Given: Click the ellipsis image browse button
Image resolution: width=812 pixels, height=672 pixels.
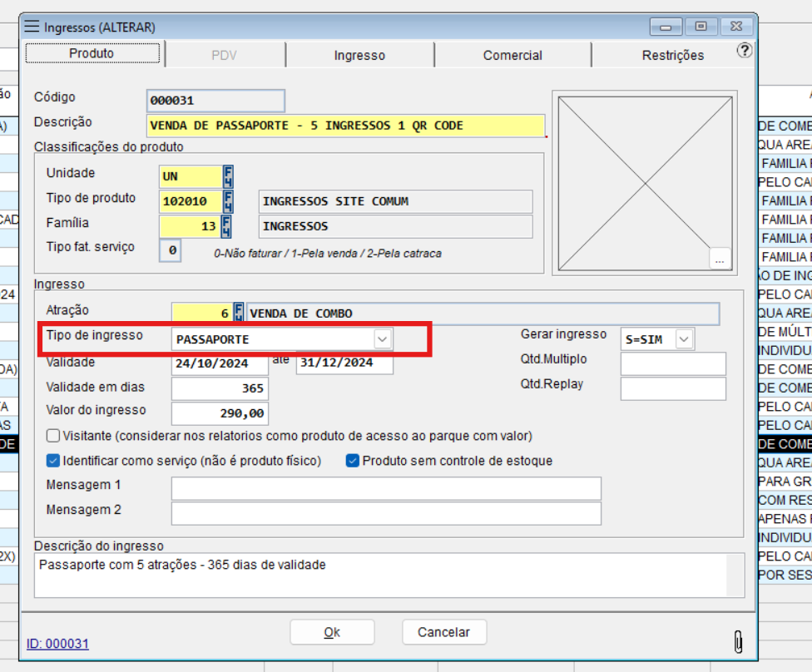Looking at the screenshot, I should click(x=720, y=259).
